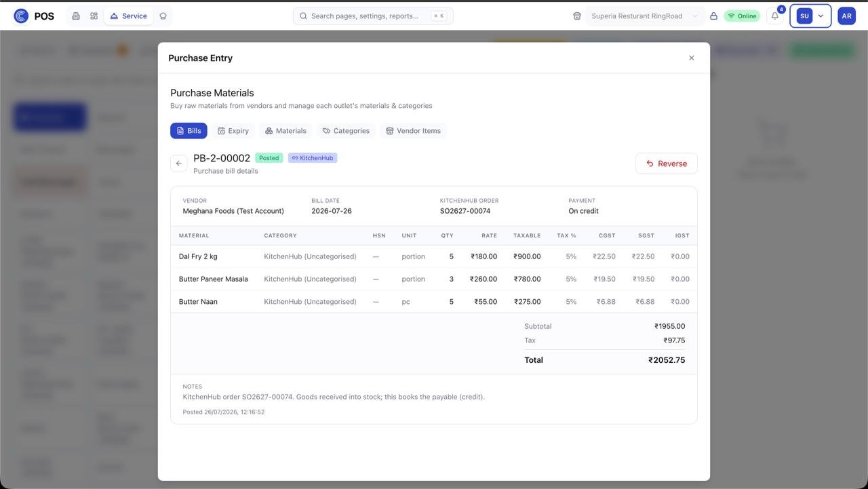The image size is (868, 489).
Task: Open the AR profile avatar
Action: click(846, 16)
